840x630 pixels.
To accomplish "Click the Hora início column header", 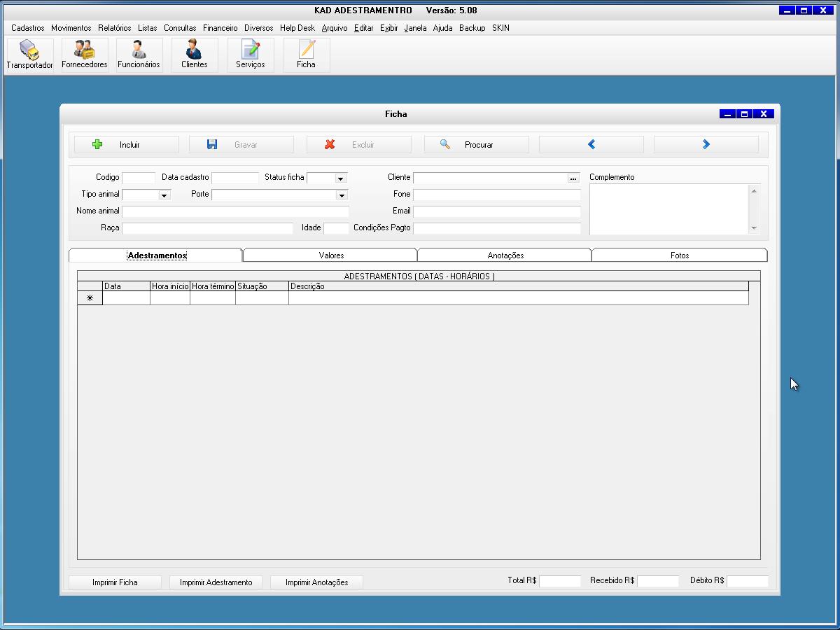I will [170, 286].
